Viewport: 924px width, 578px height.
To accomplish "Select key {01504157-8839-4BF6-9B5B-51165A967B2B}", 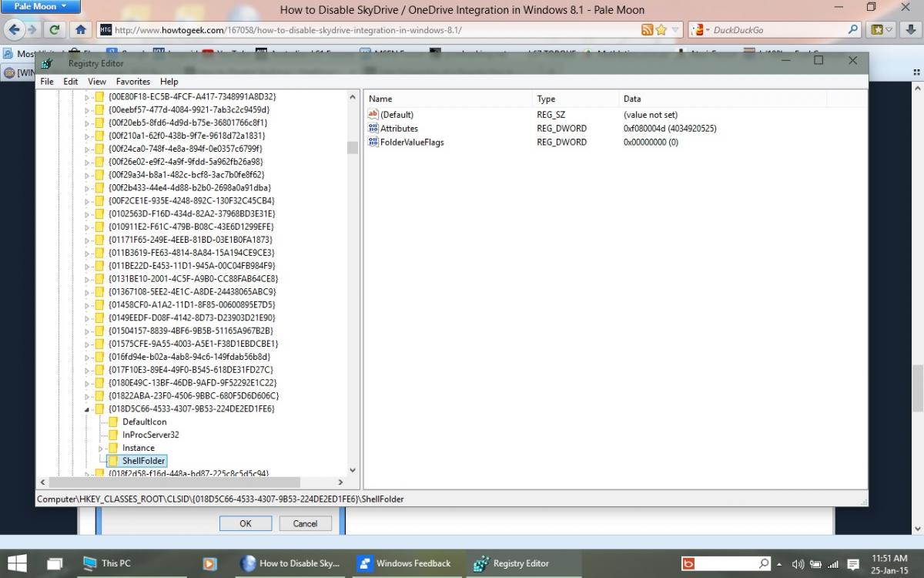I will click(191, 330).
